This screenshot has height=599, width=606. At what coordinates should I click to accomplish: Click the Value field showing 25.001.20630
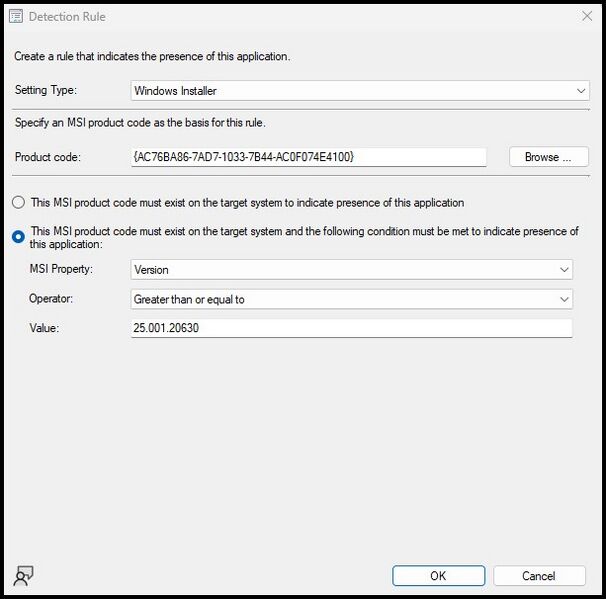click(x=351, y=328)
